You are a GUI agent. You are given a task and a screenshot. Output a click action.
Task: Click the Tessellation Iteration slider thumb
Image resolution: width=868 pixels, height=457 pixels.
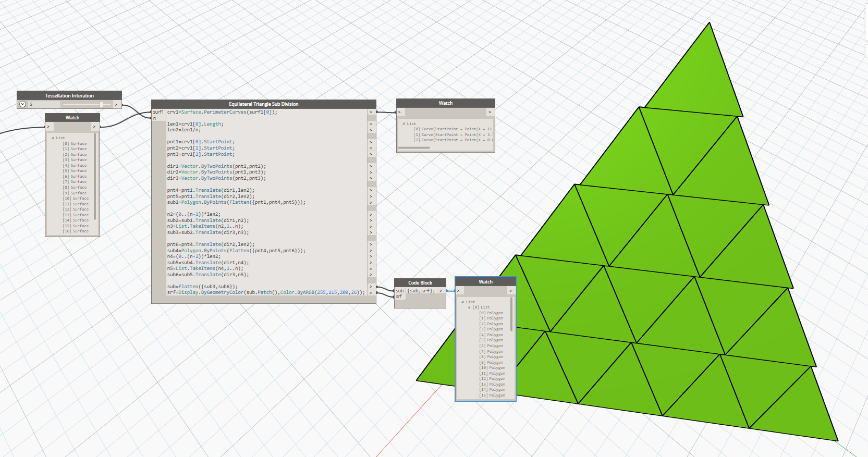click(101, 104)
